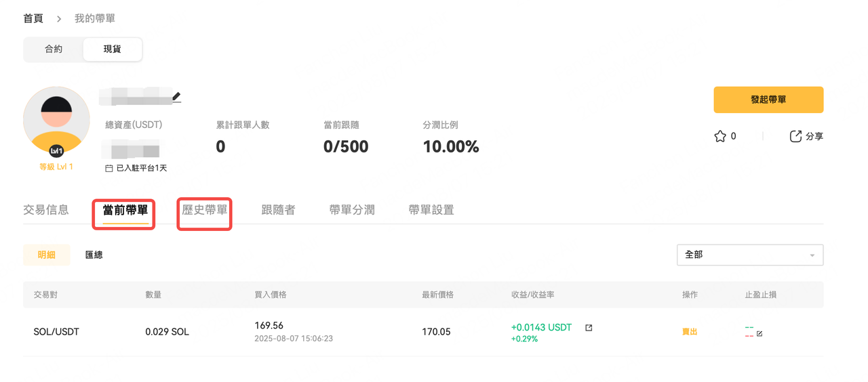Click the 發起帶單 button
Viewport: 868px width, 382px height.
pyautogui.click(x=768, y=100)
